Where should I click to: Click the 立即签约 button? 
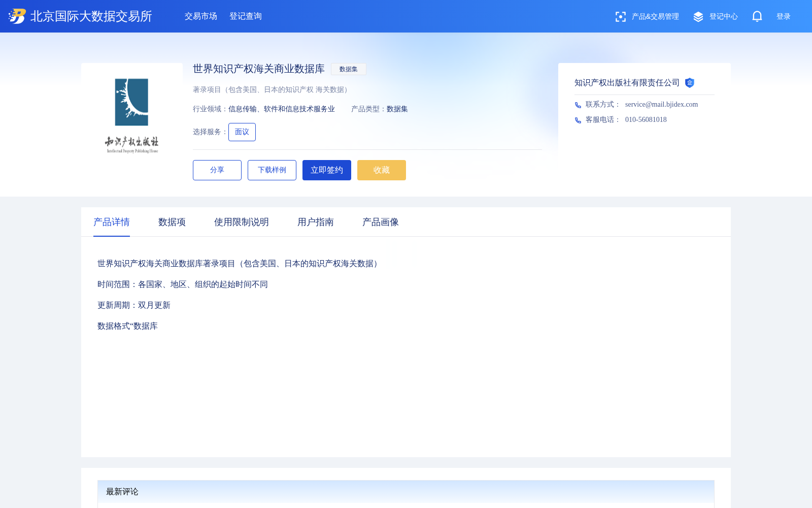click(x=327, y=170)
